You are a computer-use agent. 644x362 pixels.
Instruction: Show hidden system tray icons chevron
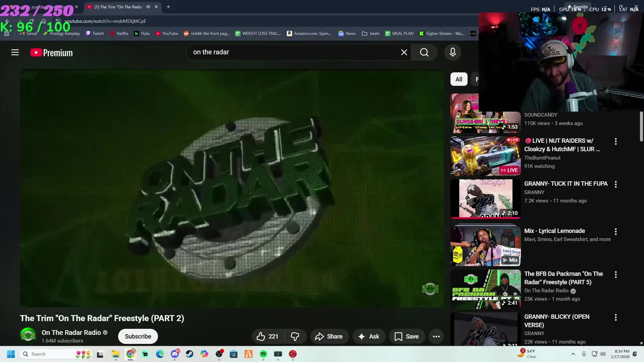tap(573, 354)
